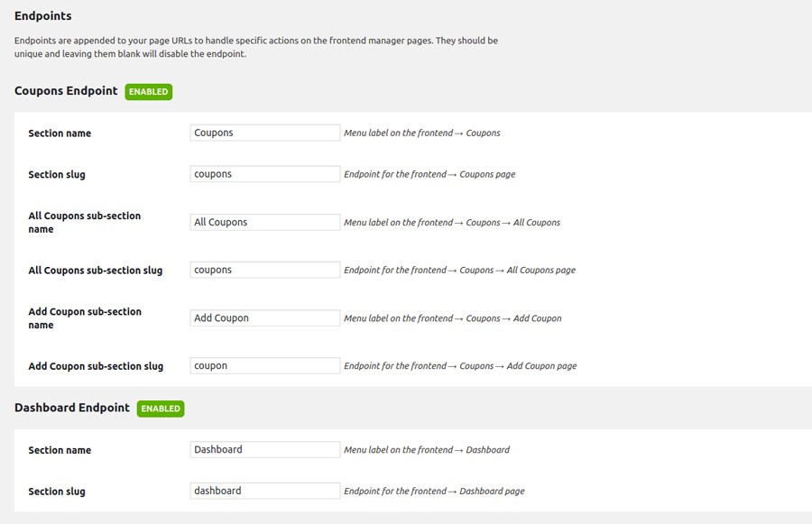Click the Dashboard section name input field
Viewport: 812px width, 524px height.
[x=264, y=449]
